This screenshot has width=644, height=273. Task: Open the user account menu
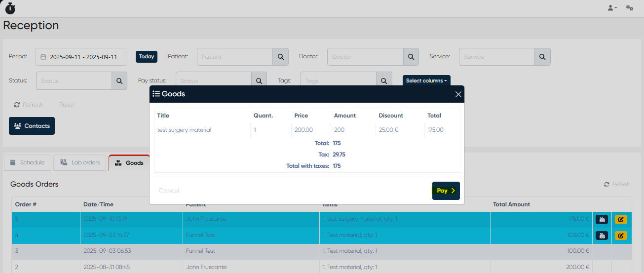pos(612,8)
